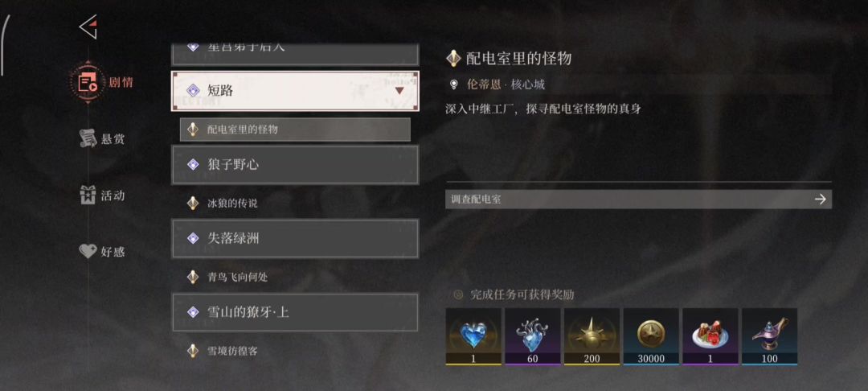Open the 剧情 story tab
Screen dimensions: 868x391
pyautogui.click(x=102, y=83)
